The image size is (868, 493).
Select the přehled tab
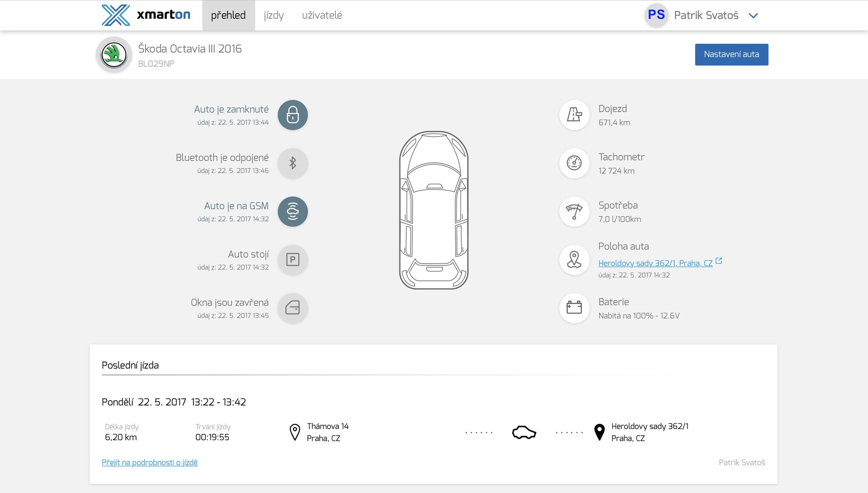228,15
